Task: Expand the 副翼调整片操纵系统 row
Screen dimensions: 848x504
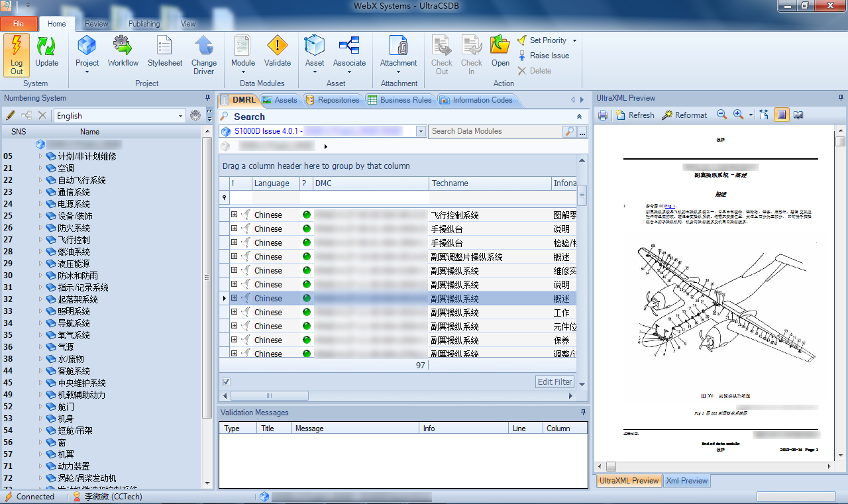Action: click(x=234, y=256)
